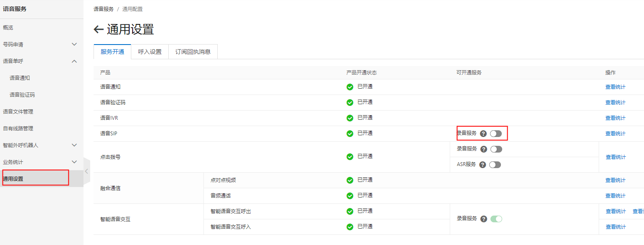Viewport: 644px width, 245px height.
Task: Toggle 录音服务 switch for 智能语音交互
Action: [496, 219]
